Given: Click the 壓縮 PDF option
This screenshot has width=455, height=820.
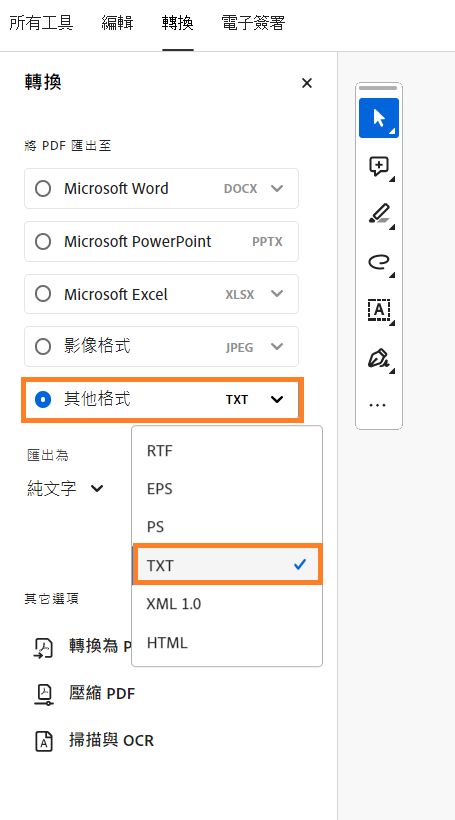Looking at the screenshot, I should click(x=102, y=694).
